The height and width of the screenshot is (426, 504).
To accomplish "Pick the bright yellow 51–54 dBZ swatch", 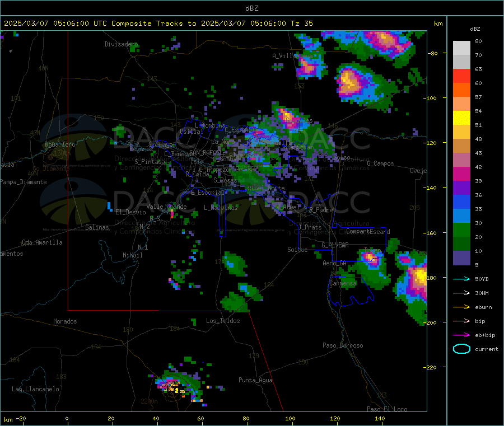I will (461, 118).
